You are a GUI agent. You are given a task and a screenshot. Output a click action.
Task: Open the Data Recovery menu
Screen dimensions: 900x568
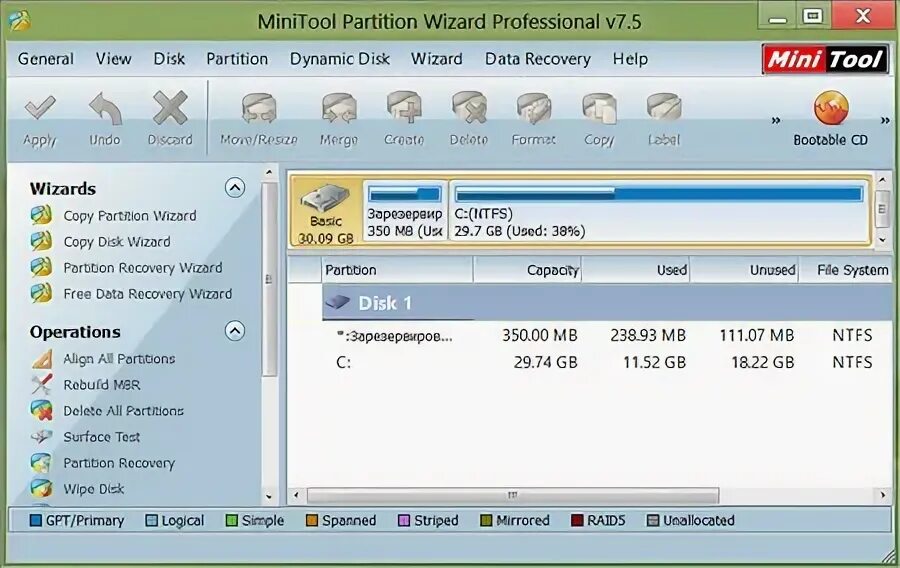(x=538, y=59)
